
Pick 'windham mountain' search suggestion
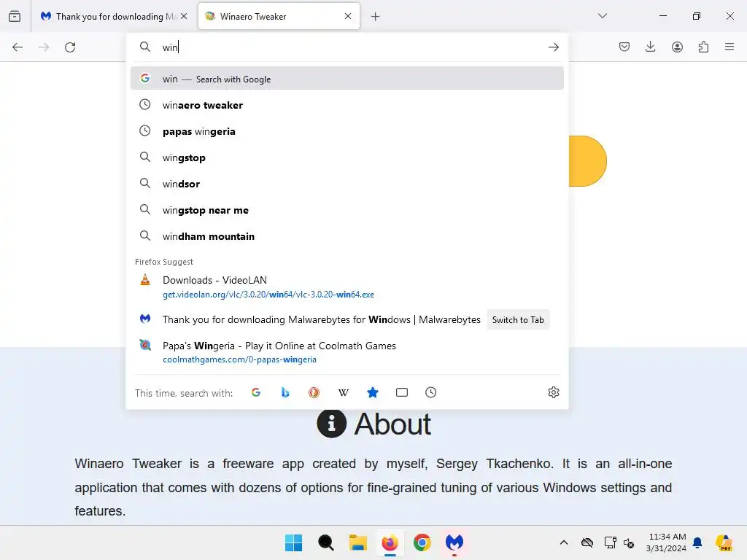point(347,236)
